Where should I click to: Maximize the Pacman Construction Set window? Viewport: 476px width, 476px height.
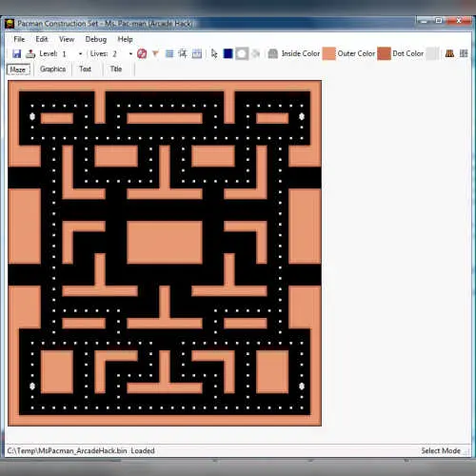439,21
